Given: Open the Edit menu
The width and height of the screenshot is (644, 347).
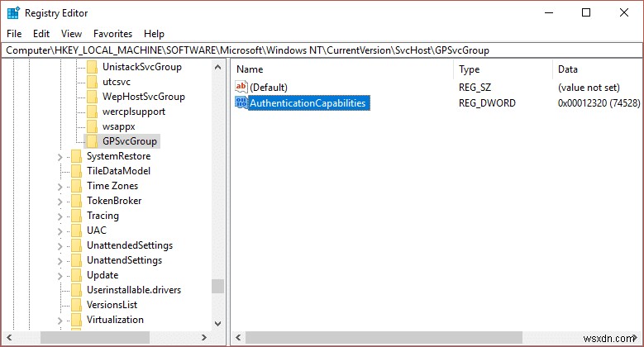Looking at the screenshot, I should [41, 34].
